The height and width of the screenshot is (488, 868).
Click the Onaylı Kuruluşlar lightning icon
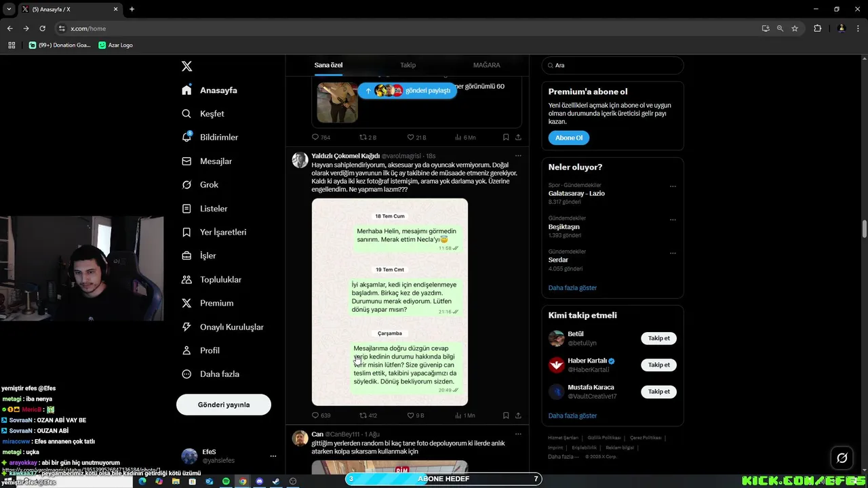click(x=187, y=327)
